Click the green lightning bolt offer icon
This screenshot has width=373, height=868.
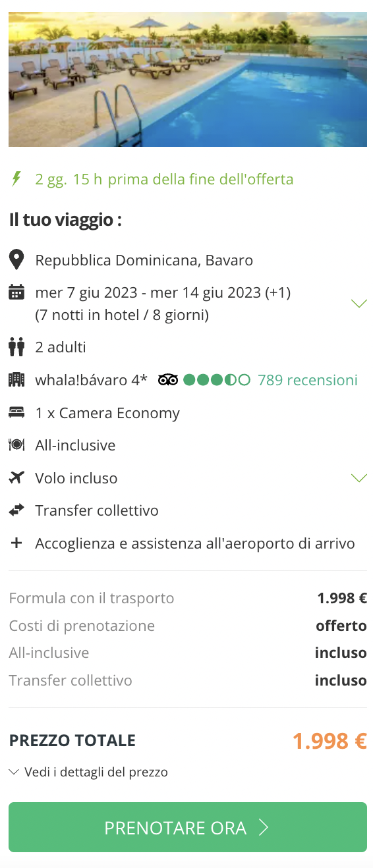(x=16, y=178)
